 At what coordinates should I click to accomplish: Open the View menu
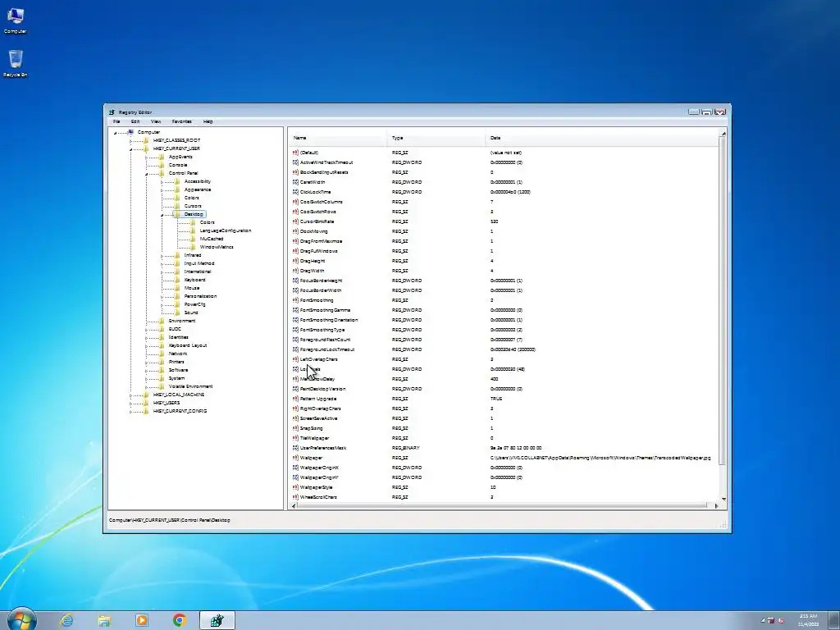click(156, 121)
